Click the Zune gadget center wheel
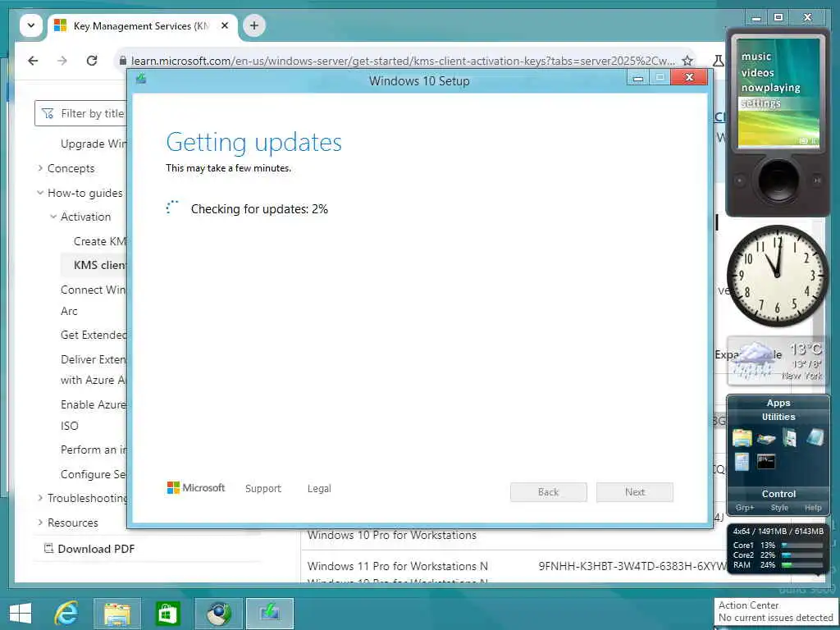 coord(778,180)
